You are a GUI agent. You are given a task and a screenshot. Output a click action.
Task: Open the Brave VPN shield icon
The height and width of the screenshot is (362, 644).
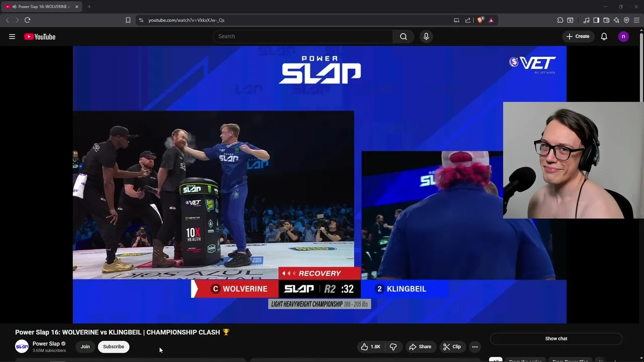[x=626, y=20]
